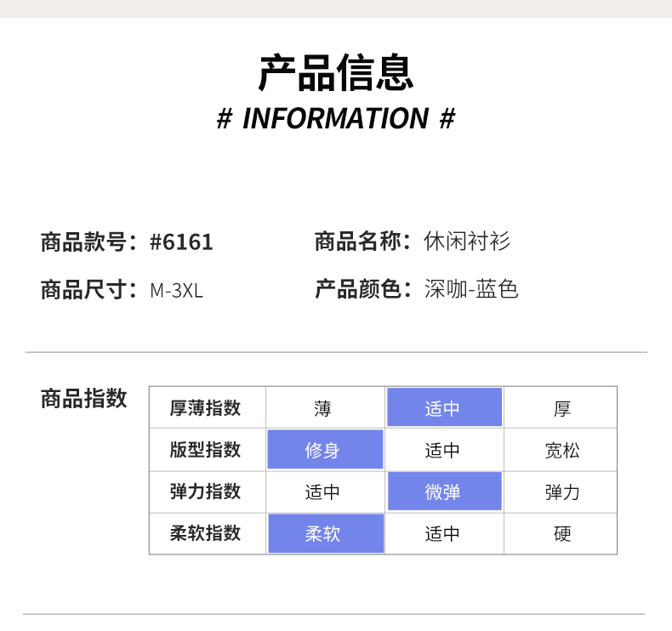Click the product name 休闲衬衫
The height and width of the screenshot is (631, 672).
coord(467,242)
